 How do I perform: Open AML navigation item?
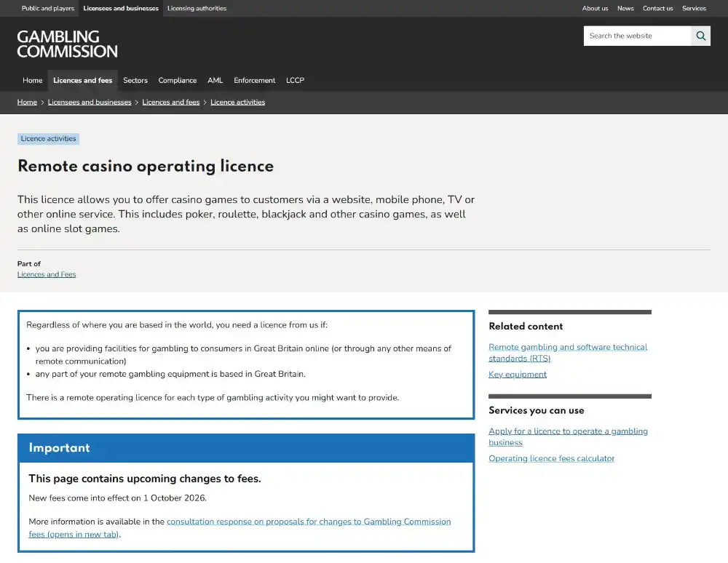tap(215, 80)
